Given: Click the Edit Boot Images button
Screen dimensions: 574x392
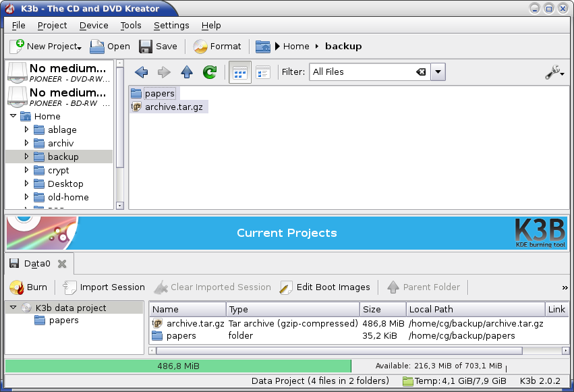Looking at the screenshot, I should 325,287.
